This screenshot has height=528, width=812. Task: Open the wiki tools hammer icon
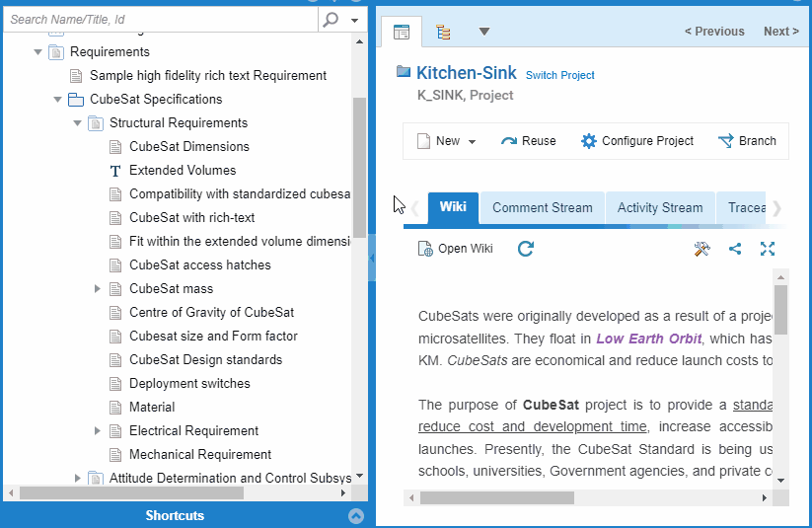point(702,249)
